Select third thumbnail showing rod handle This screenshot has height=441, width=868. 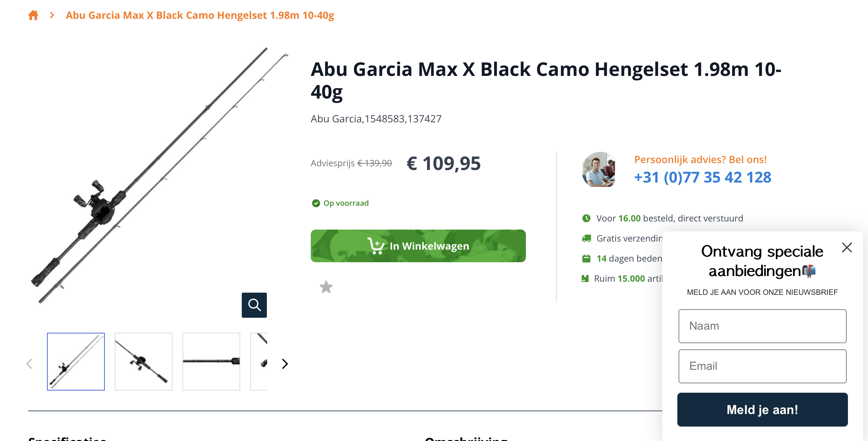pos(211,361)
